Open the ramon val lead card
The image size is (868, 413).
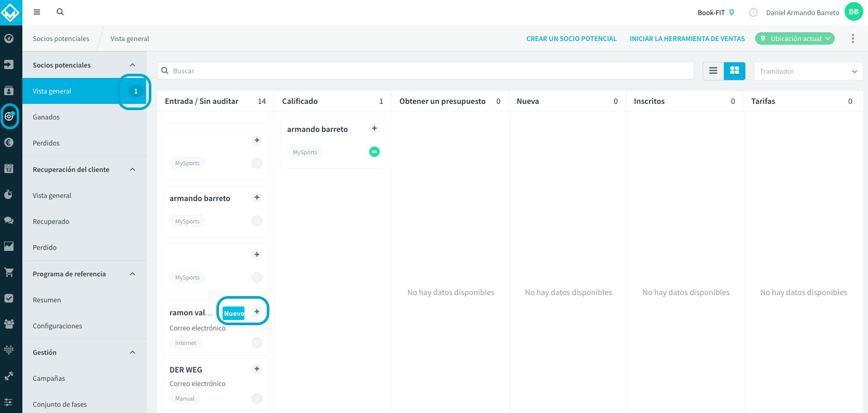(x=216, y=328)
